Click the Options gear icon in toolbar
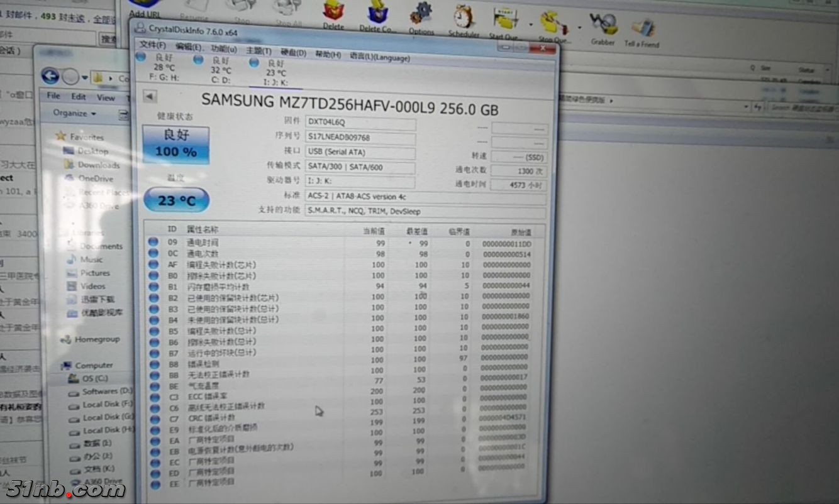Screen dimensions: 839x504 421,15
